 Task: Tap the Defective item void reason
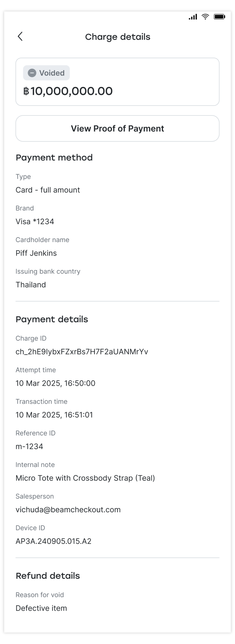coord(41,608)
